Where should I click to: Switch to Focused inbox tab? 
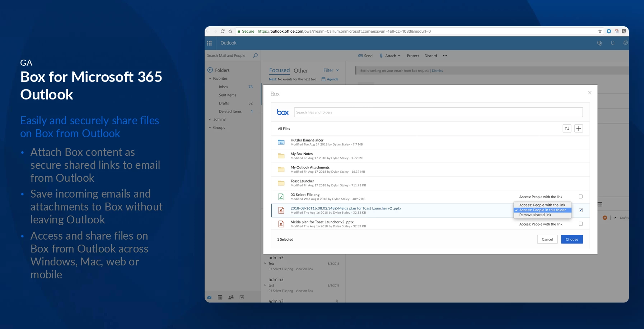(x=279, y=70)
